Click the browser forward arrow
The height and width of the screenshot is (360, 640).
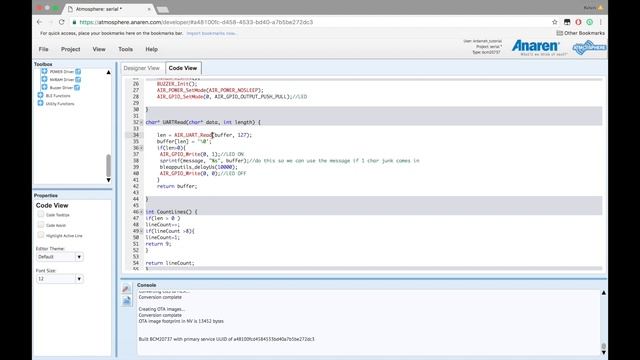click(x=50, y=22)
